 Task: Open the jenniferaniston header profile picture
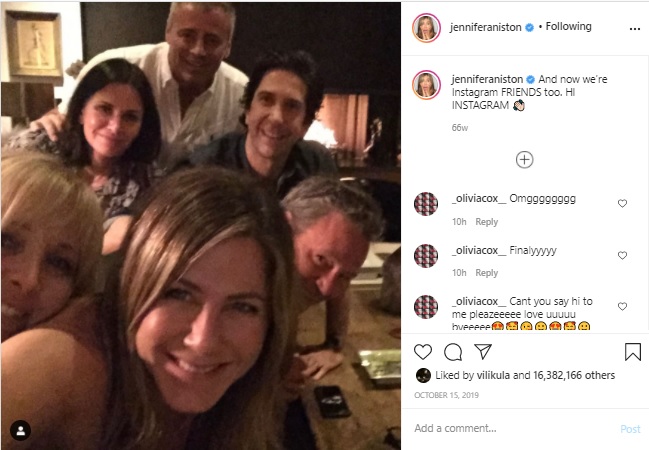[x=426, y=28]
